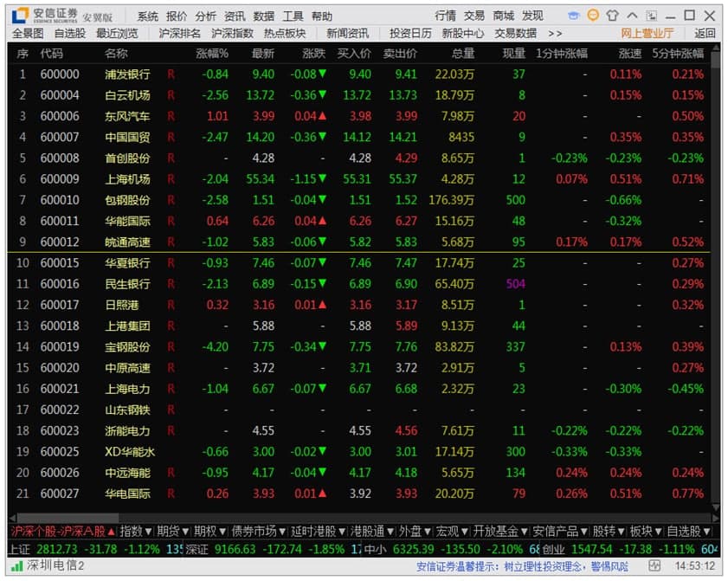Open the 网上营业厅 link
The image size is (728, 581).
point(647,34)
